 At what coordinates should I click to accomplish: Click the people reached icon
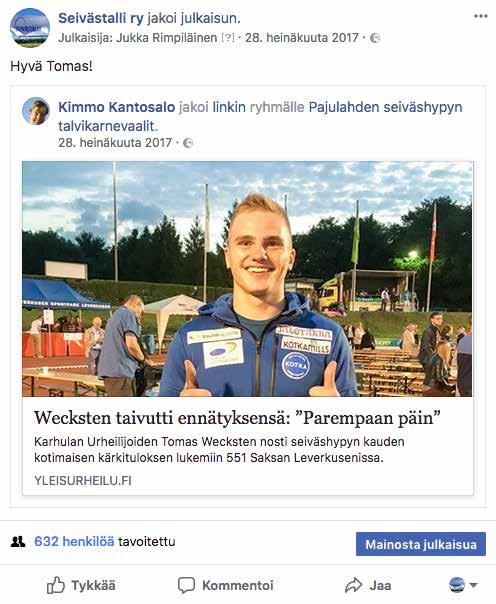tap(18, 542)
